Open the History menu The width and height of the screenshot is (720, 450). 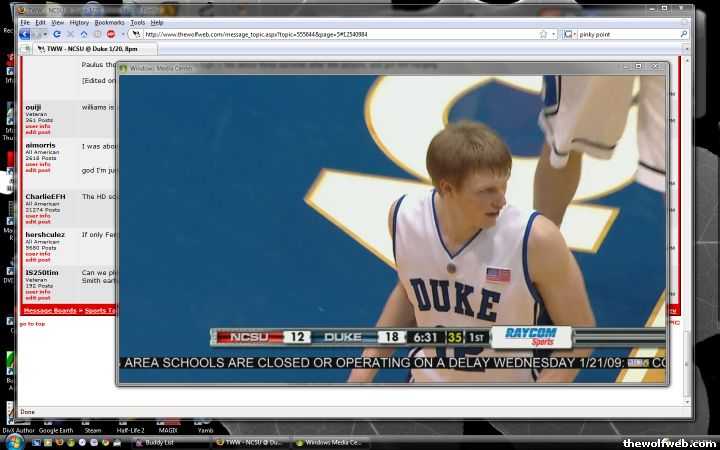[79, 22]
